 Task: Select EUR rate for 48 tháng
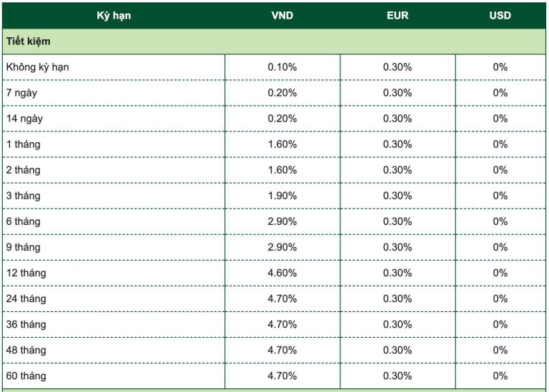coord(397,350)
